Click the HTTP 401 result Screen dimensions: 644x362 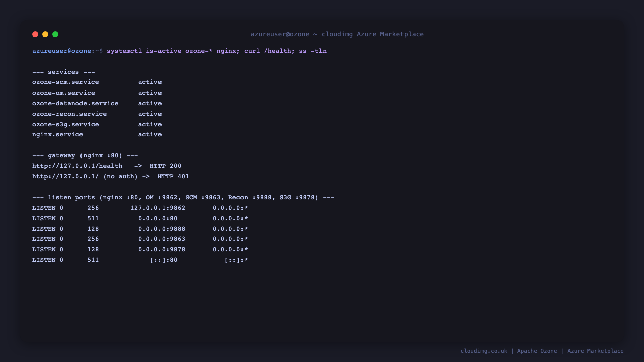tap(174, 177)
